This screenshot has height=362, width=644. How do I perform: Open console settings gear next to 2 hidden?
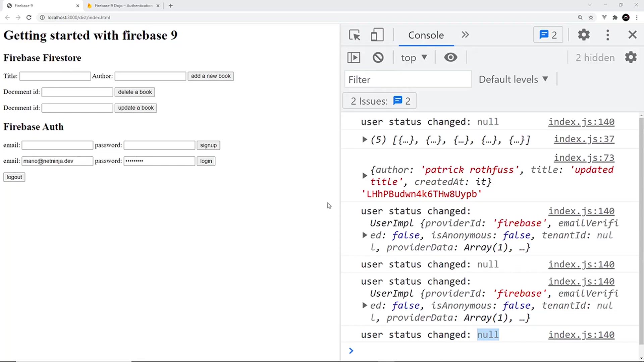pos(631,57)
